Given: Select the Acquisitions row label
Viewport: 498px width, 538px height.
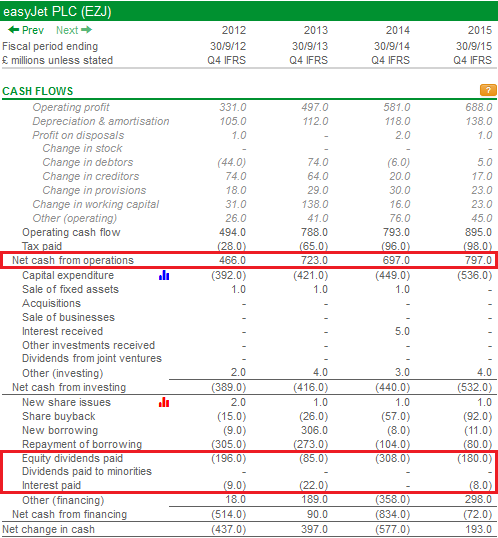Looking at the screenshot, I should point(51,303).
